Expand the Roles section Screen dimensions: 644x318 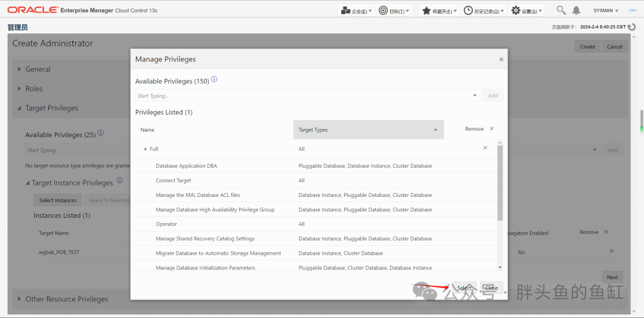coord(19,88)
